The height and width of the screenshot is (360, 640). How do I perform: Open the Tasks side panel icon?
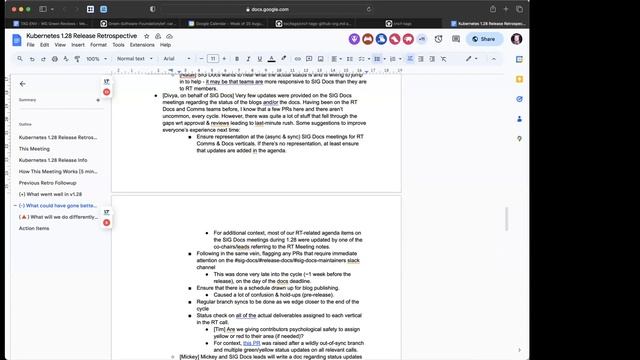(x=519, y=99)
